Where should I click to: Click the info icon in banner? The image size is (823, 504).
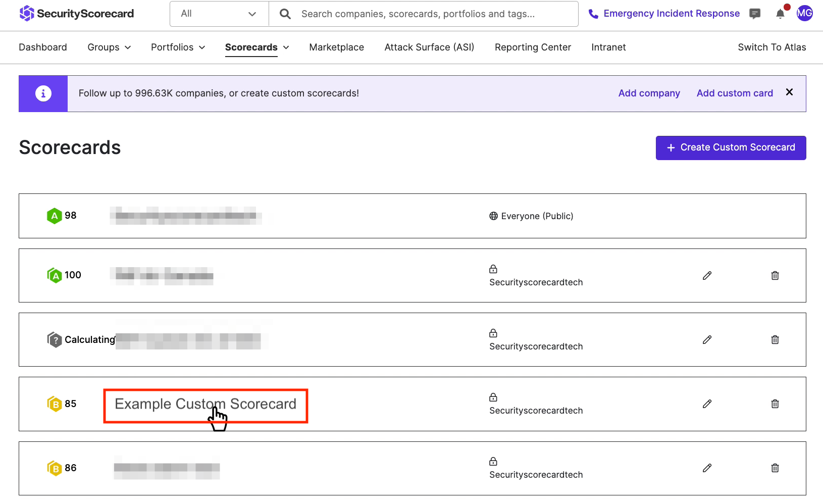(x=43, y=93)
